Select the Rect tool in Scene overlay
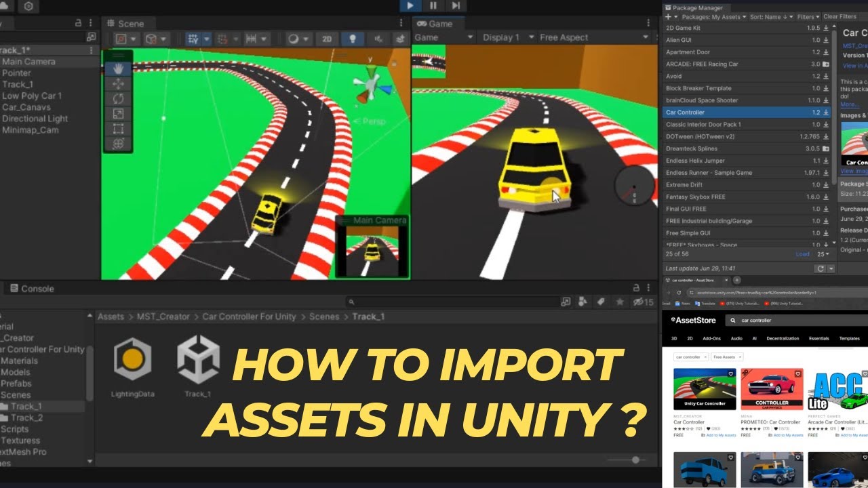 pos(119,129)
